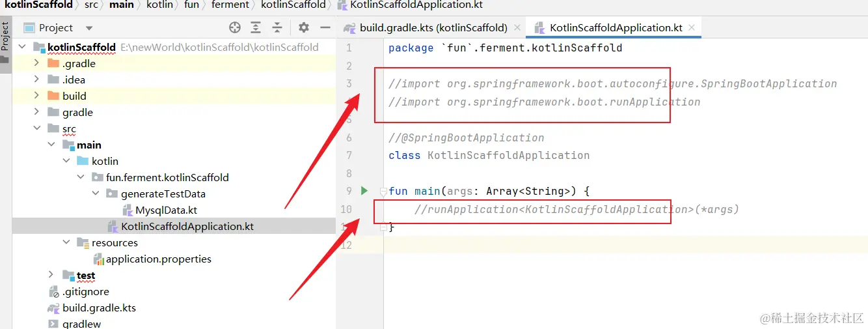Expand the build folder
The image size is (868, 329).
click(x=37, y=96)
